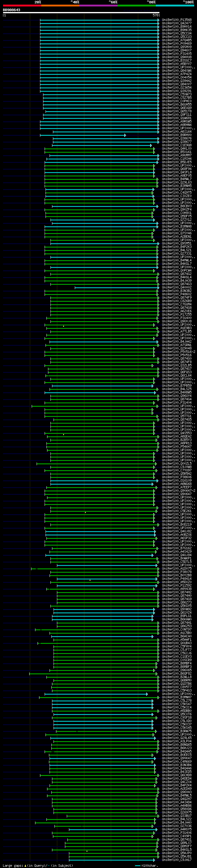Select label UniRef100_Q5R5H2

[x=177, y=474]
